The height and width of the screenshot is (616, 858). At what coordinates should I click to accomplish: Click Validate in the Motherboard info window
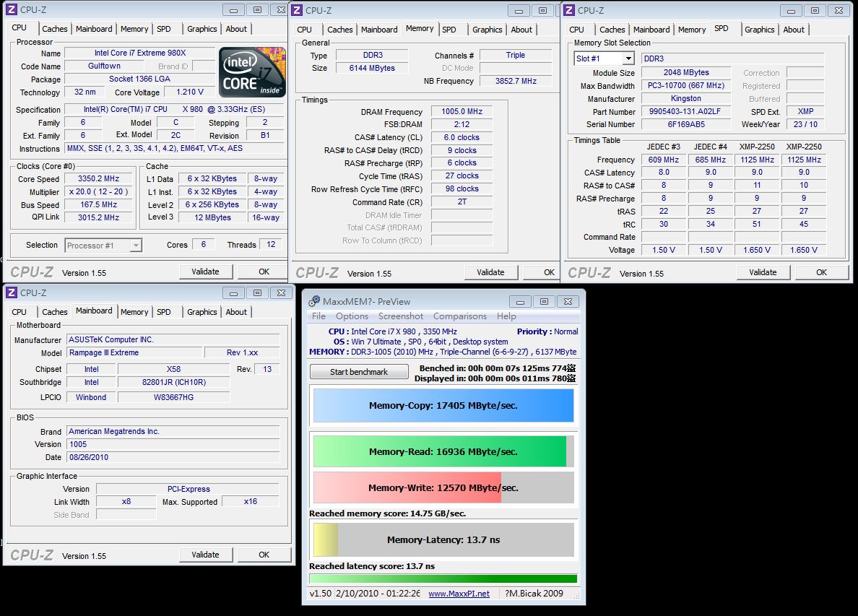[x=205, y=555]
